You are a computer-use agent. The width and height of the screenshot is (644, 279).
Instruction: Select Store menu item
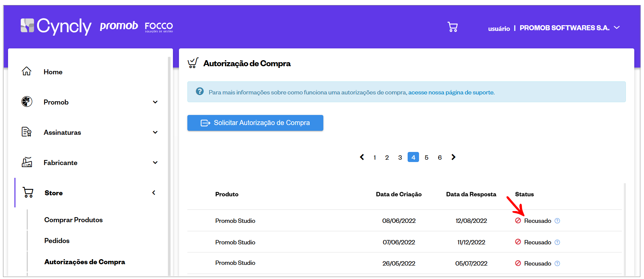[x=54, y=193]
